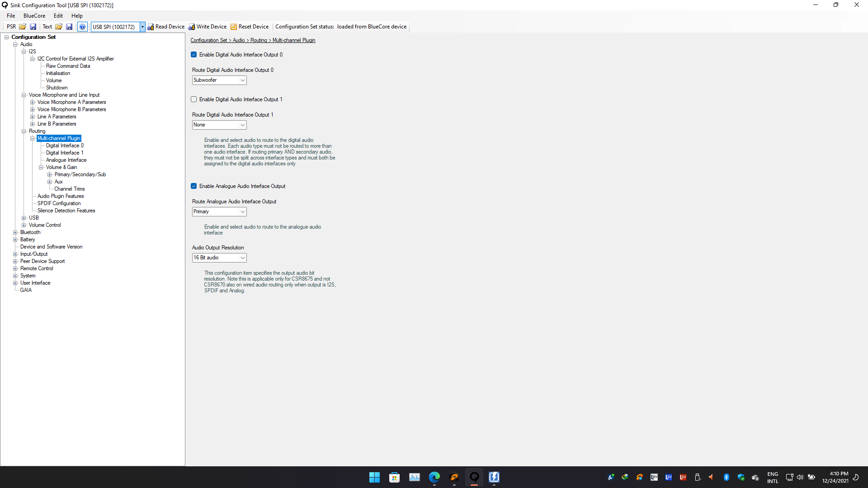This screenshot has width=868, height=488.
Task: Open volume speaker tray icon
Action: 800,477
